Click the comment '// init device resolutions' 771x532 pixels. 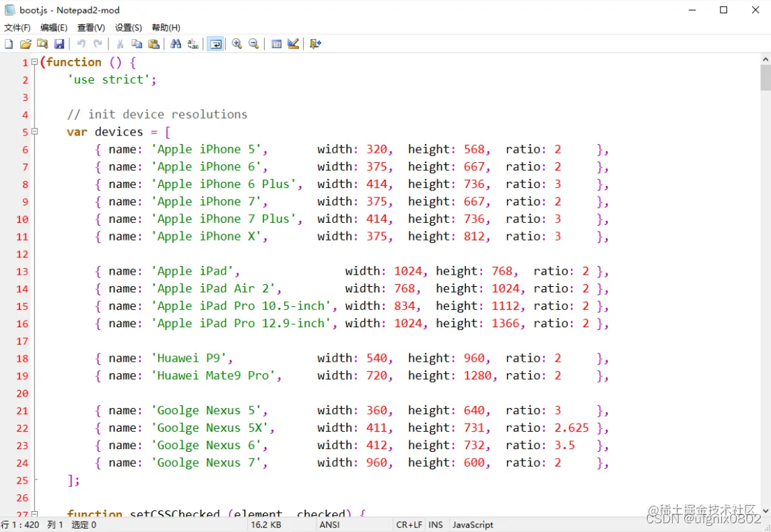pyautogui.click(x=157, y=114)
